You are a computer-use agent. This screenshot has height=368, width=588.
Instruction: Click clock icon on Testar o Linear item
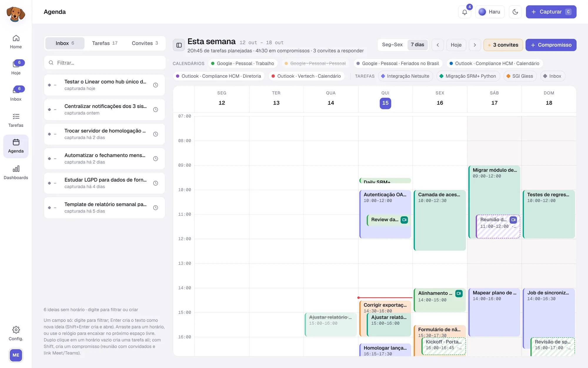pos(156,85)
